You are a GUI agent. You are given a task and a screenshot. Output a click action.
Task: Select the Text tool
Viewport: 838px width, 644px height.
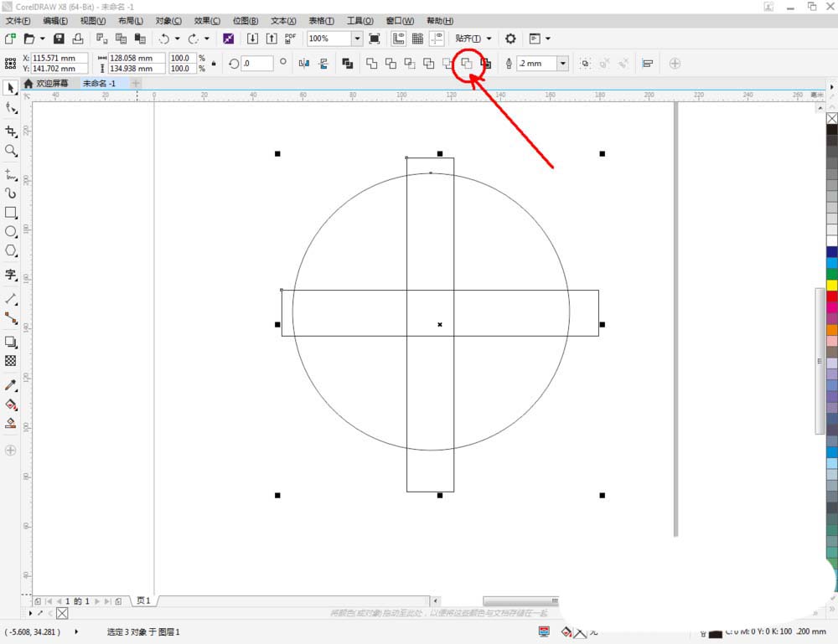point(11,275)
